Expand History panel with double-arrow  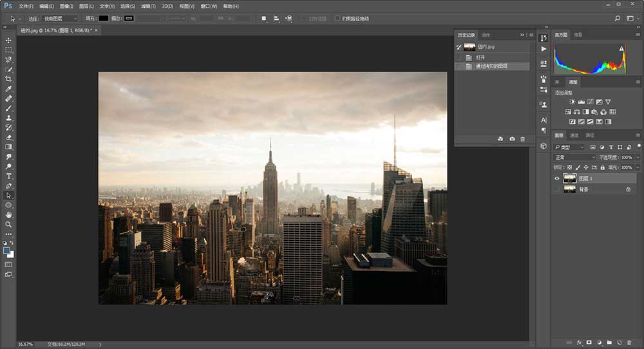click(522, 35)
